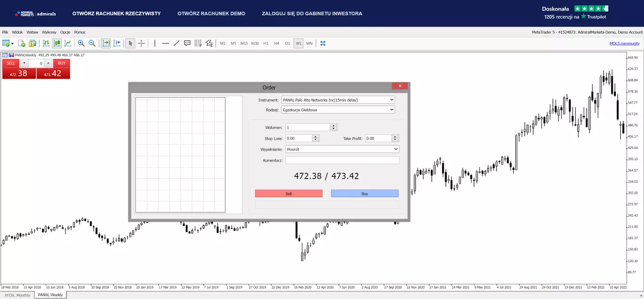Switch to the #FDX, Monthly chart tab
This screenshot has width=644, height=299.
click(18, 295)
